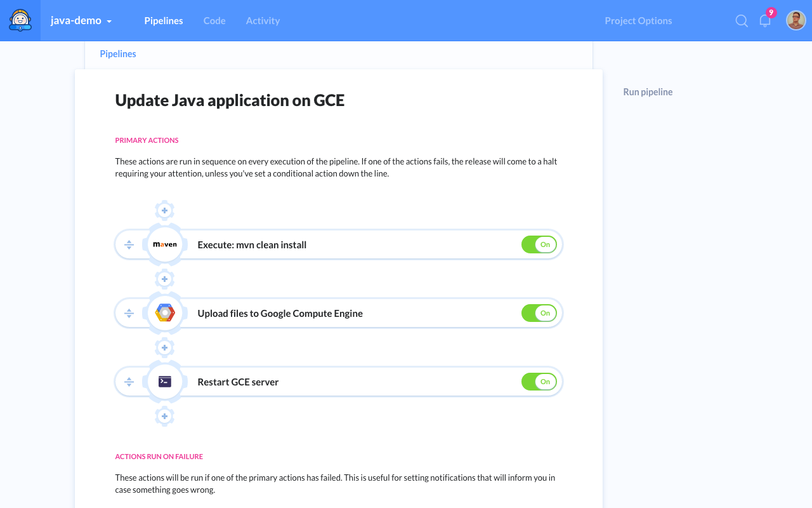Add action between Upload and Restart steps
The width and height of the screenshot is (812, 508).
coord(164,347)
